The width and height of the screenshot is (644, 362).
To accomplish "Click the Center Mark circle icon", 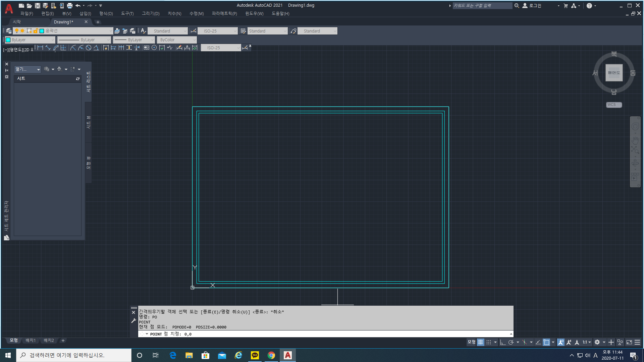I will 154,48.
